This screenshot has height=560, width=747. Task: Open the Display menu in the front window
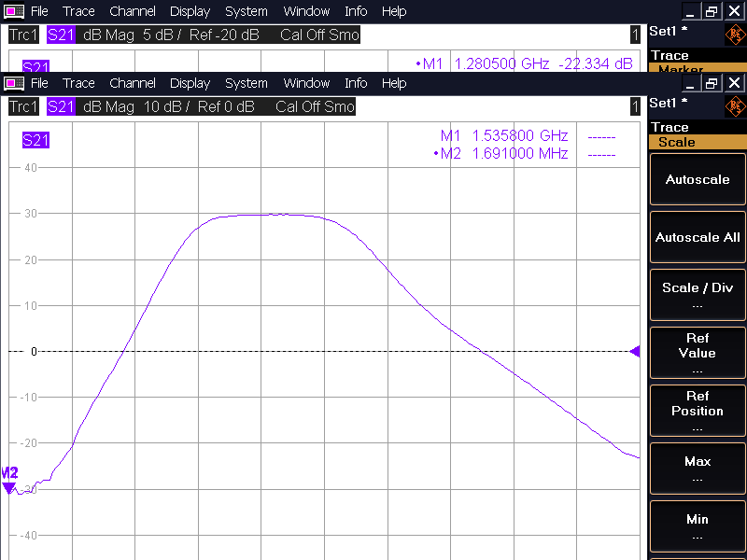coord(190,83)
